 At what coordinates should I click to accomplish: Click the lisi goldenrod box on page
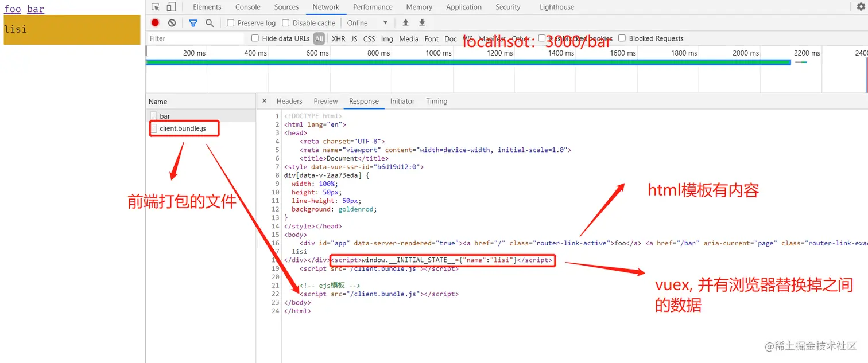[72, 29]
